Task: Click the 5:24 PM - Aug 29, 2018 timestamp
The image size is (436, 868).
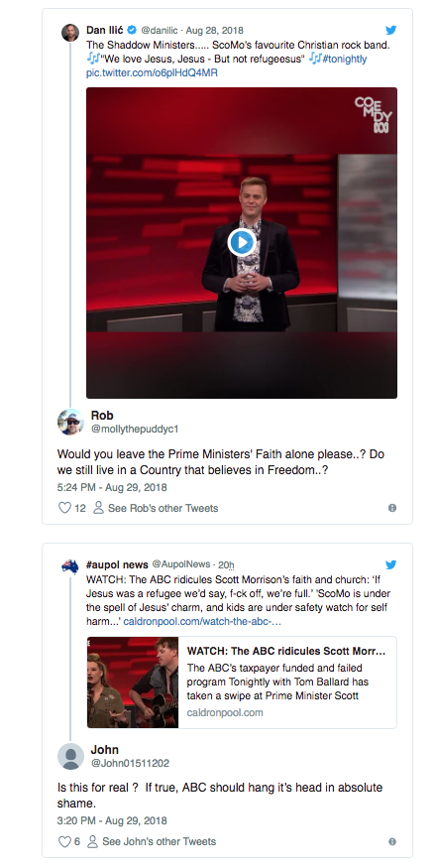Action: 112,488
